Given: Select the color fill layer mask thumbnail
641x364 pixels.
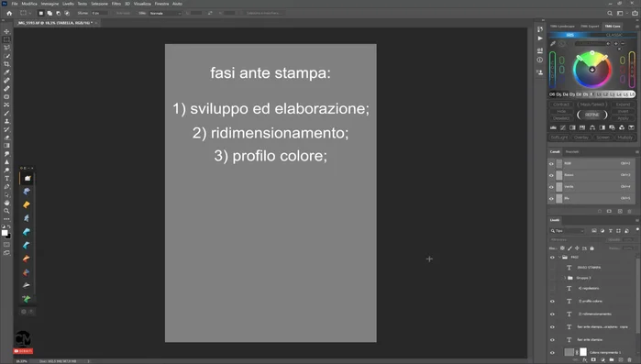Looking at the screenshot, I should click(583, 352).
